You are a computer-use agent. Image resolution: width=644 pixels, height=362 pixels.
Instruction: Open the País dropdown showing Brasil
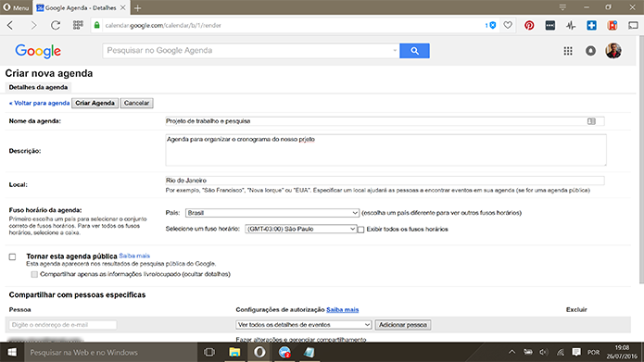point(272,213)
